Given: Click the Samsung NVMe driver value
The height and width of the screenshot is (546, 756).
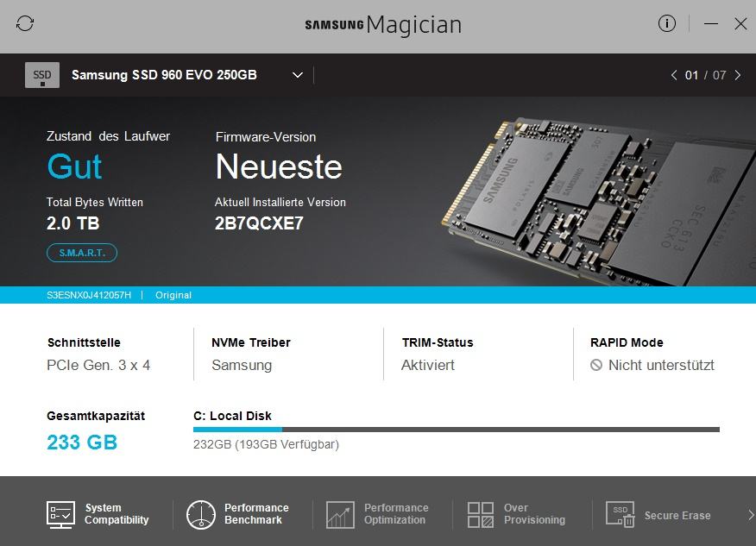Looking at the screenshot, I should [242, 365].
